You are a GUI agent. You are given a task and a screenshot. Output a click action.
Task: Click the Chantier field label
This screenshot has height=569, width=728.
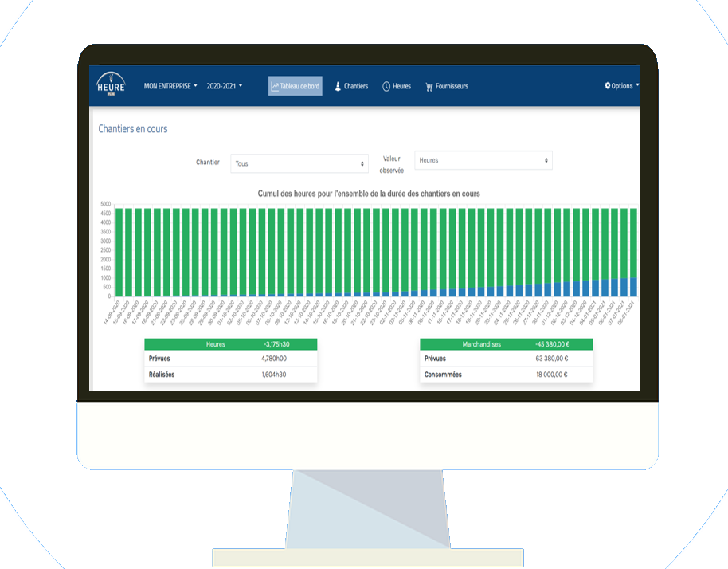(208, 162)
